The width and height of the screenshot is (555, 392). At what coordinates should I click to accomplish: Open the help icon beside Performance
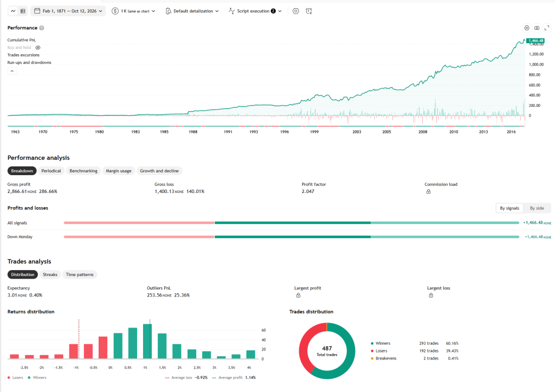(42, 28)
